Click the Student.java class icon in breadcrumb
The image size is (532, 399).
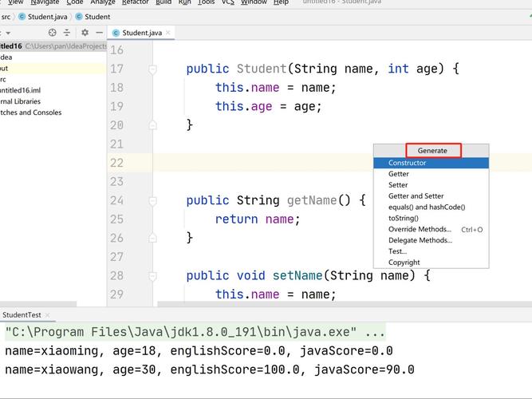(22, 16)
